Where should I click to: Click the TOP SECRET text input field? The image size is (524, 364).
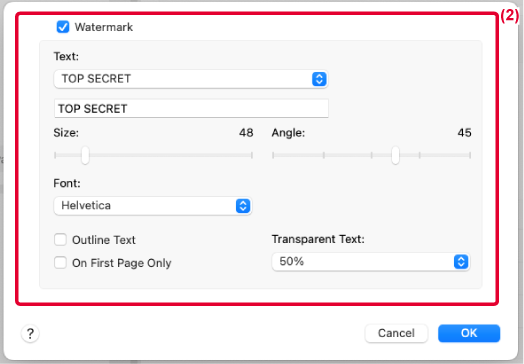point(191,108)
